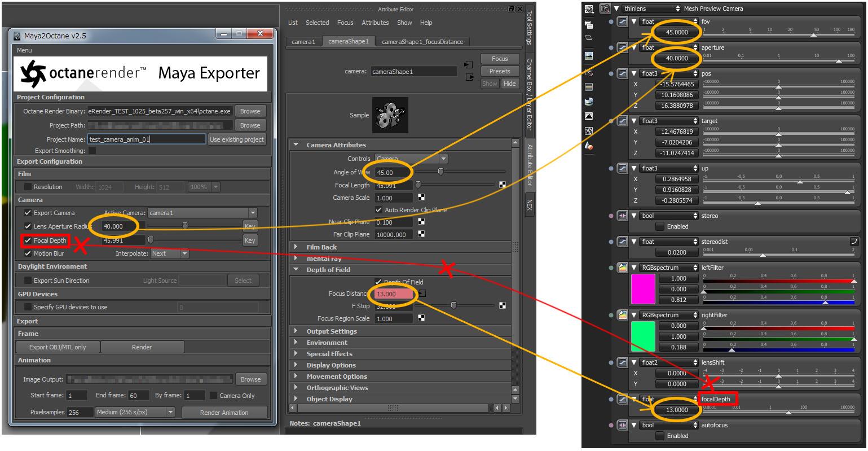Image resolution: width=868 pixels, height=451 pixels.
Task: Uncheck Auto Render Clip Plane
Action: coord(378,210)
